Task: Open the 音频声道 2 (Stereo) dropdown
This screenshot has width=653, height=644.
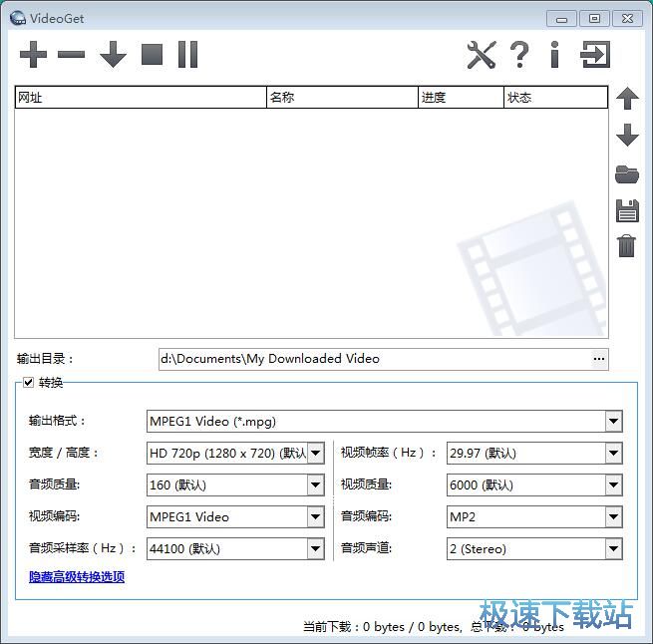Action: (534, 548)
